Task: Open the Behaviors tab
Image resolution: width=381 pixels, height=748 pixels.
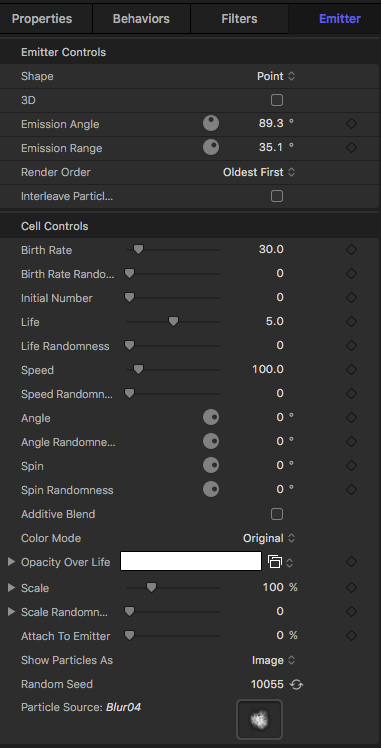Action: (x=141, y=19)
